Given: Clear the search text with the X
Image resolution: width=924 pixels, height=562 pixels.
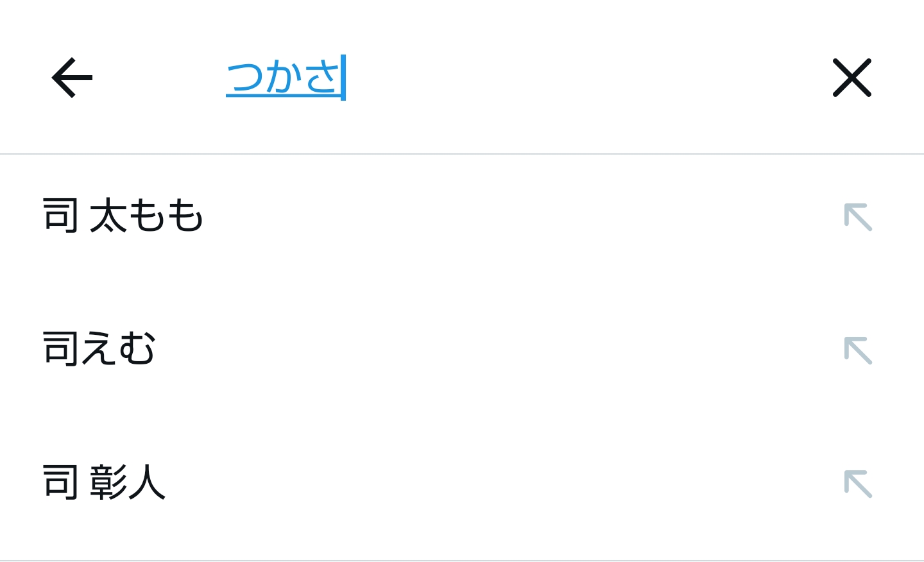Looking at the screenshot, I should coord(851,78).
